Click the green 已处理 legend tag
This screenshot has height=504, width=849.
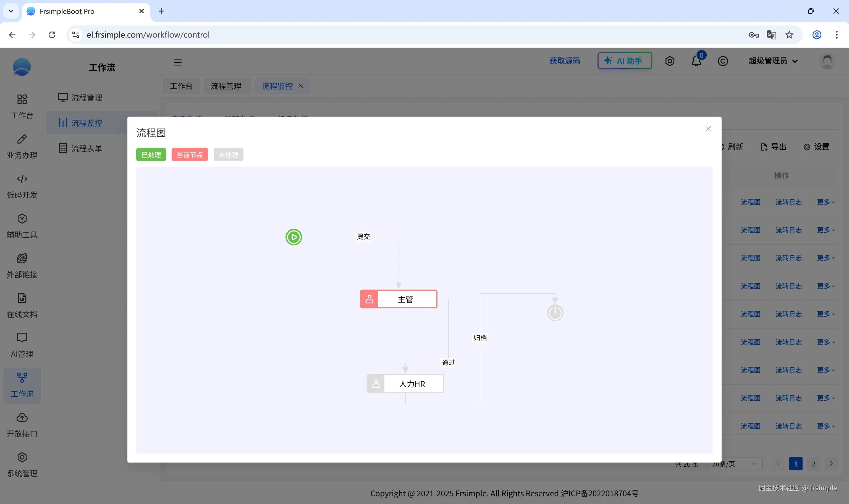(151, 154)
